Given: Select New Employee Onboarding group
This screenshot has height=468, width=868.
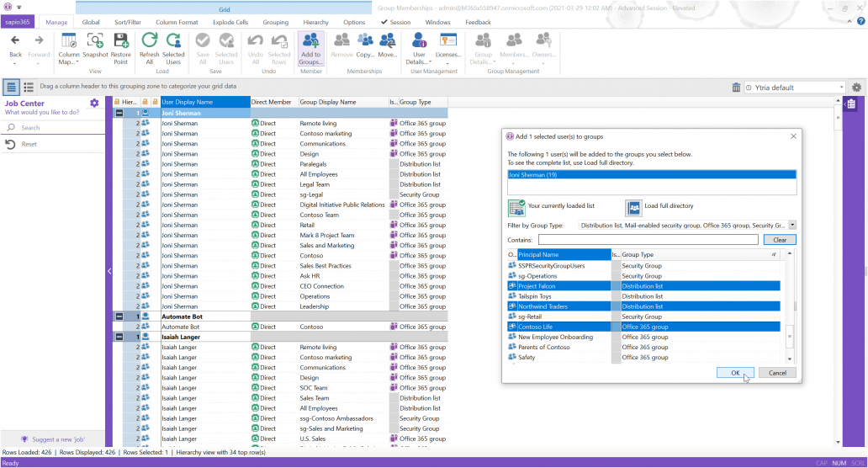Looking at the screenshot, I should click(643, 337).
